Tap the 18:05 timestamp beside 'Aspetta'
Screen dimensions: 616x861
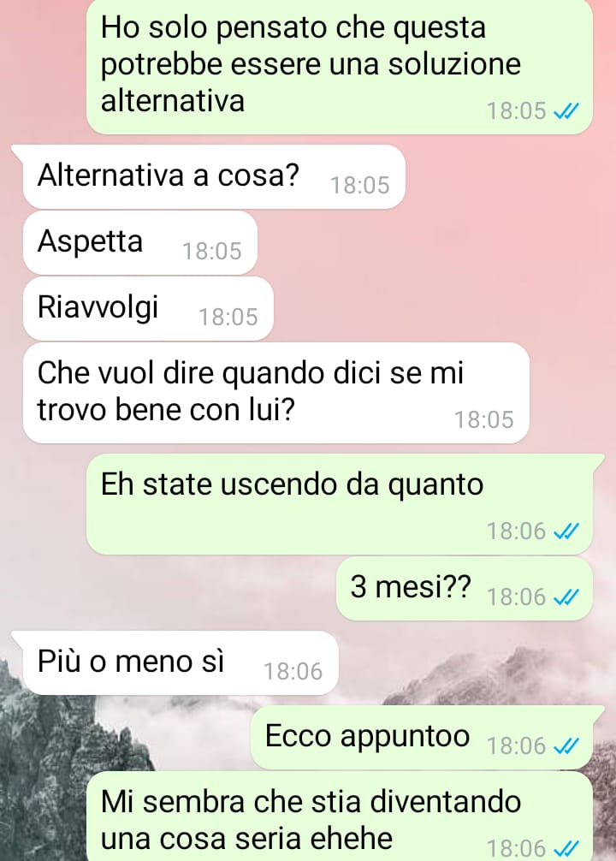(x=212, y=252)
